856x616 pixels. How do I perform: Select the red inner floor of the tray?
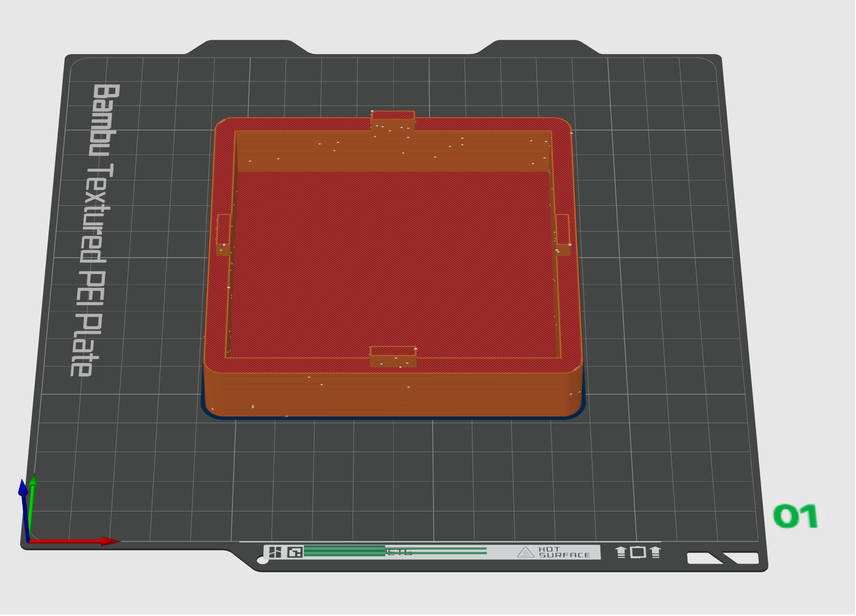click(394, 264)
